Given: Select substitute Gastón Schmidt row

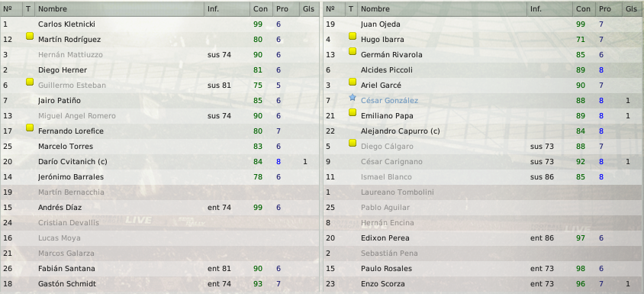Looking at the screenshot, I should 159,284.
